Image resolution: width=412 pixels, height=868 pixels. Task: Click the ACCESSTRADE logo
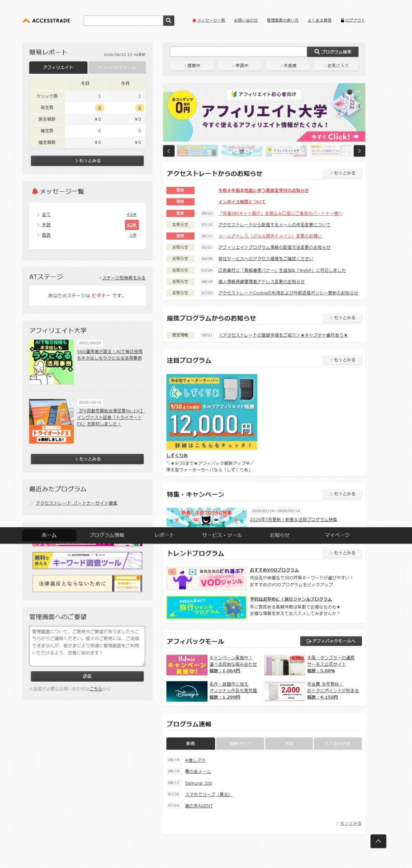tap(47, 20)
